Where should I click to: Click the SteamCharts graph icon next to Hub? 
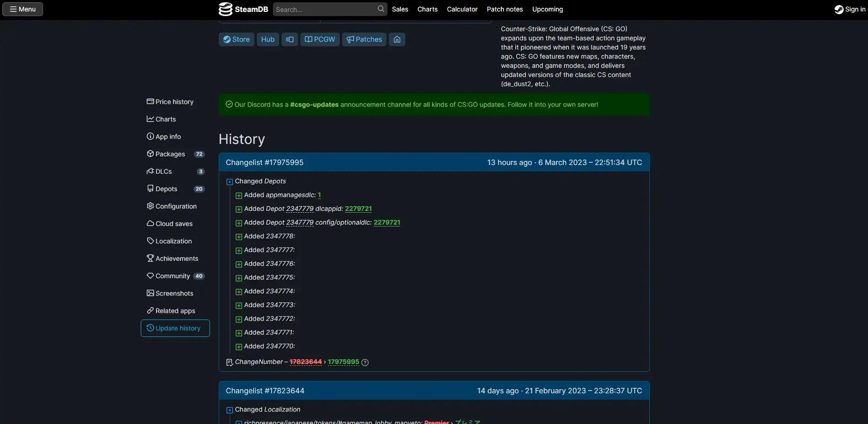(x=289, y=39)
